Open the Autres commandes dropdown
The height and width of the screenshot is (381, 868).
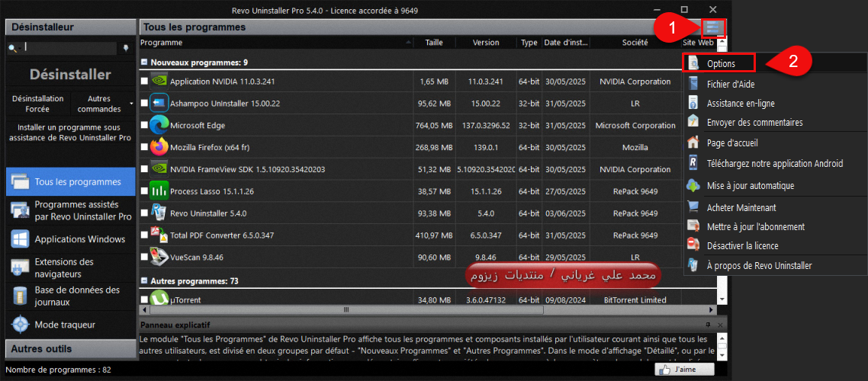(x=103, y=104)
